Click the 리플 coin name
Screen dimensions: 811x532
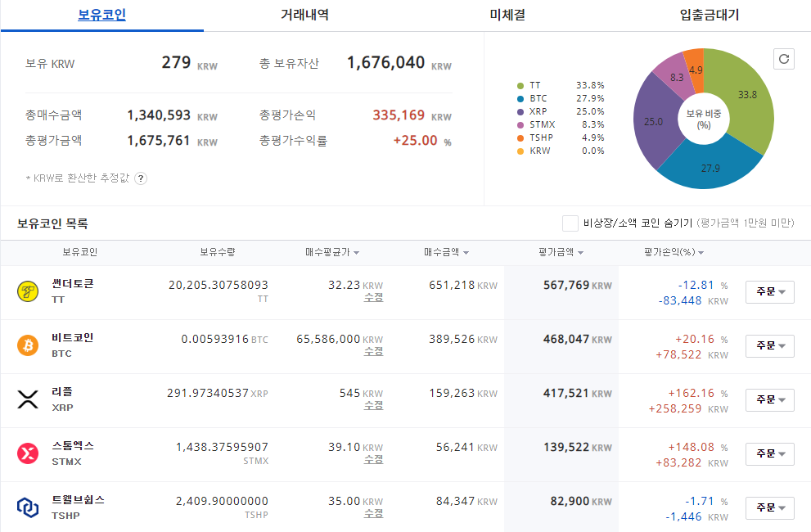(x=62, y=392)
